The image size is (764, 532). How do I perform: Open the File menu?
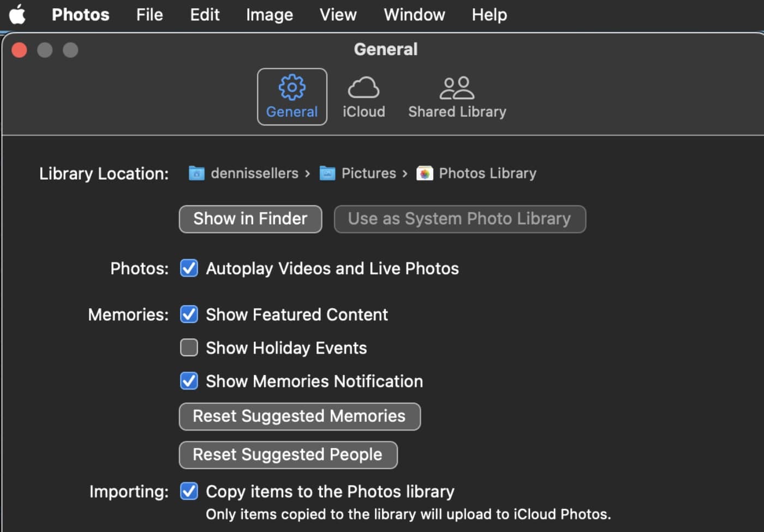tap(149, 15)
